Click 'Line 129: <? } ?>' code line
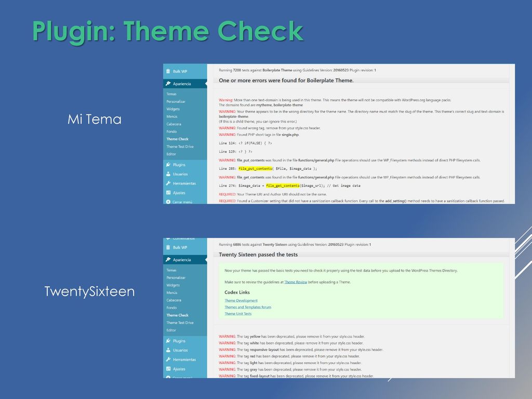Image resolution: width=532 pixels, height=399 pixels. (x=235, y=152)
